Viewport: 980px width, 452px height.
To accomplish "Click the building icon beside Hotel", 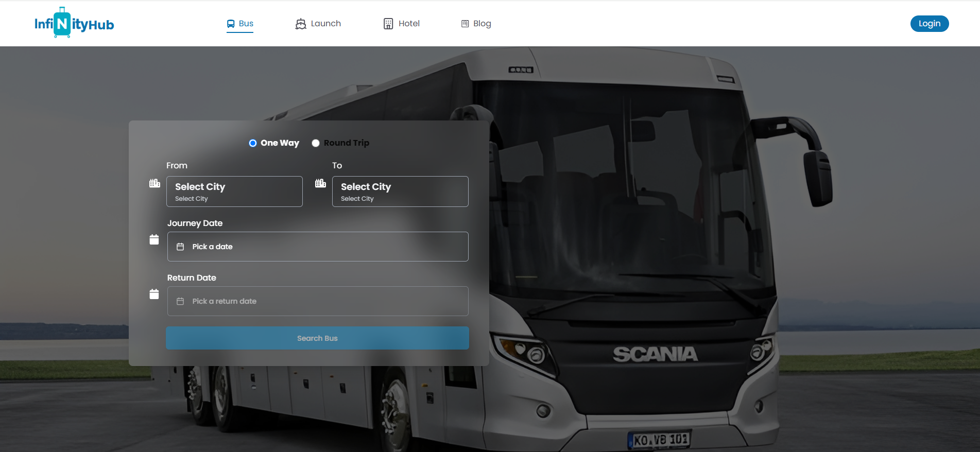I will (x=388, y=24).
